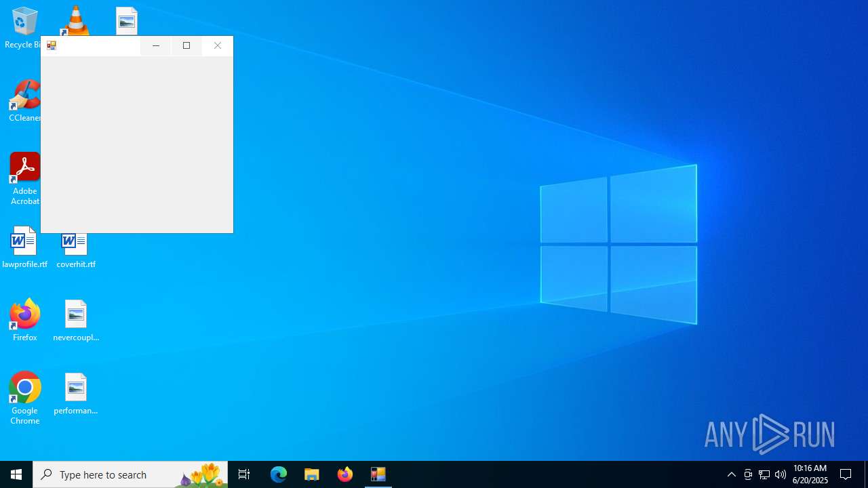The image size is (868, 488).
Task: Open Task View on the taskbar
Action: (244, 474)
